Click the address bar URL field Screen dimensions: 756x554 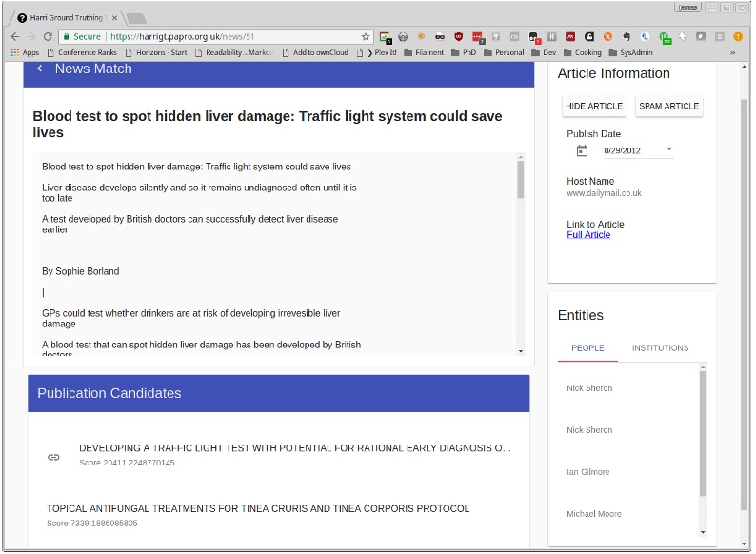point(217,36)
